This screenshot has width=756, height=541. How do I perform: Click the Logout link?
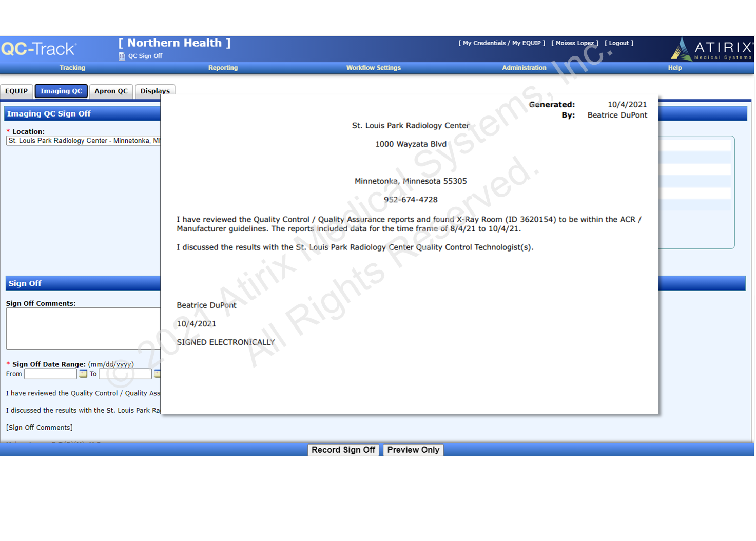618,43
